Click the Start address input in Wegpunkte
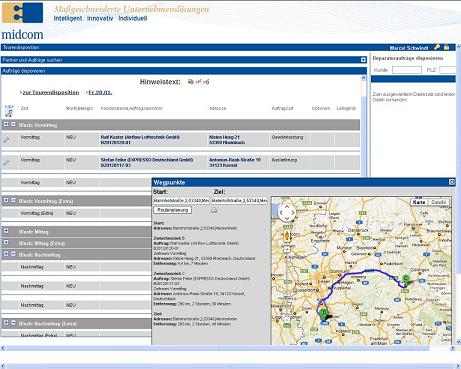 pos(181,200)
